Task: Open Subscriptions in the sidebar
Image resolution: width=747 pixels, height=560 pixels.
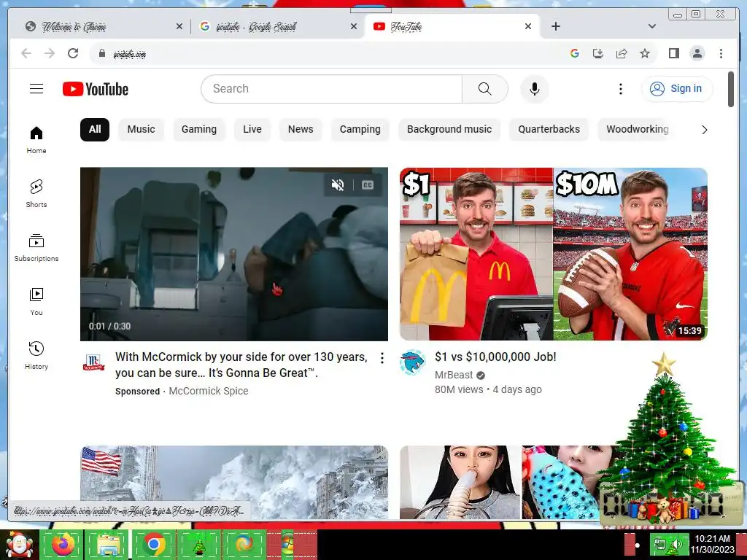Action: 36,248
